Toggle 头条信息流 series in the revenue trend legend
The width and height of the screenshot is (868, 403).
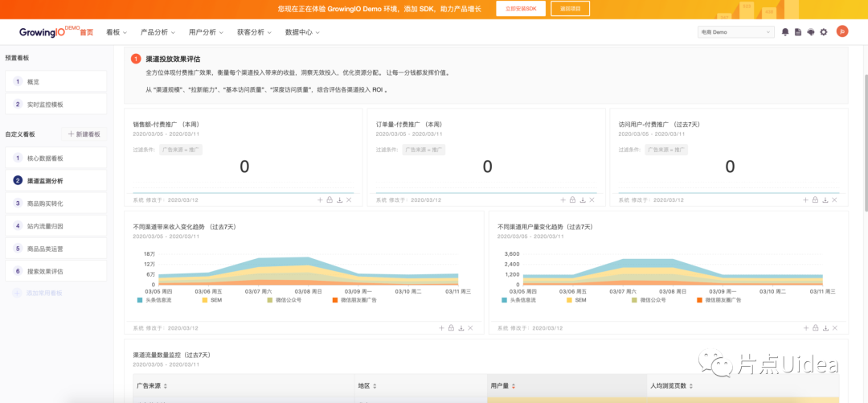pos(154,300)
